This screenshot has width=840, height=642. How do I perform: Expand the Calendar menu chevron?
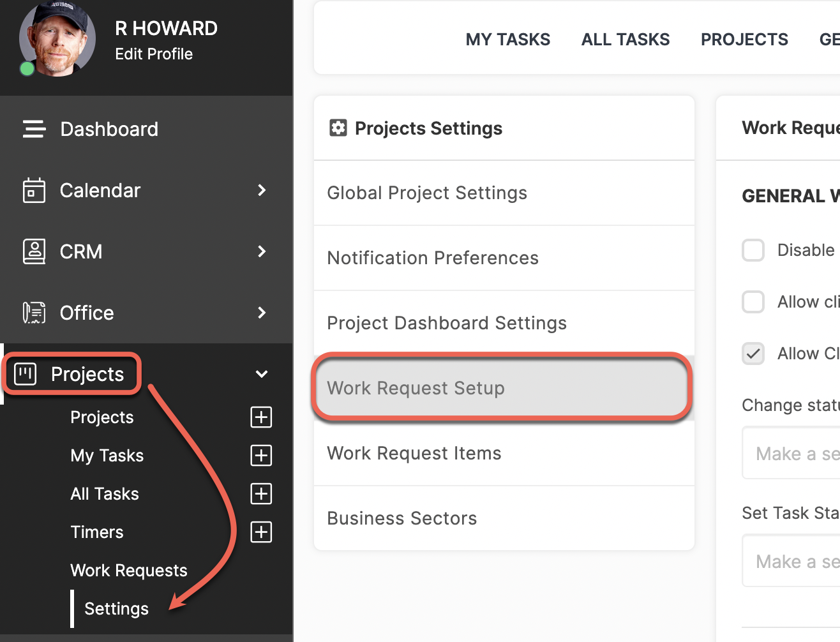(x=262, y=190)
